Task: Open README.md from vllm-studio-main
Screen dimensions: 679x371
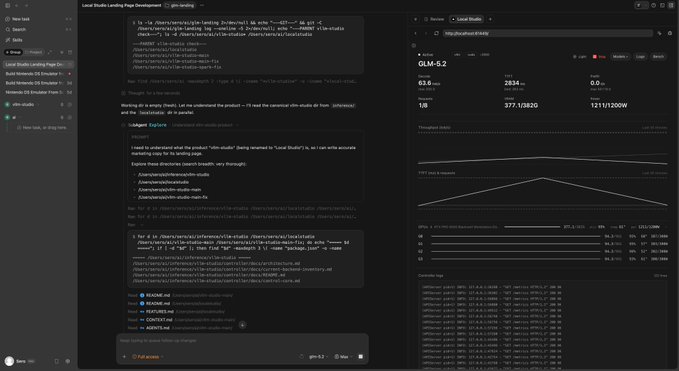Action: [x=158, y=295]
